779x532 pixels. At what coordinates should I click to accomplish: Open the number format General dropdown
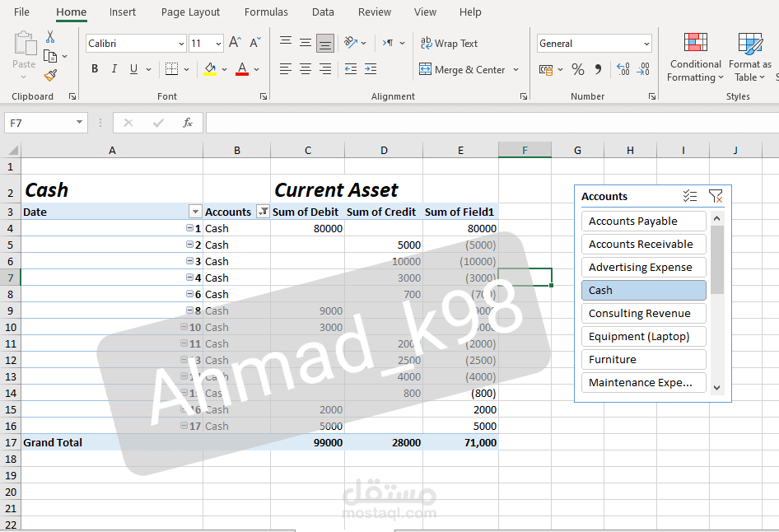tap(646, 44)
